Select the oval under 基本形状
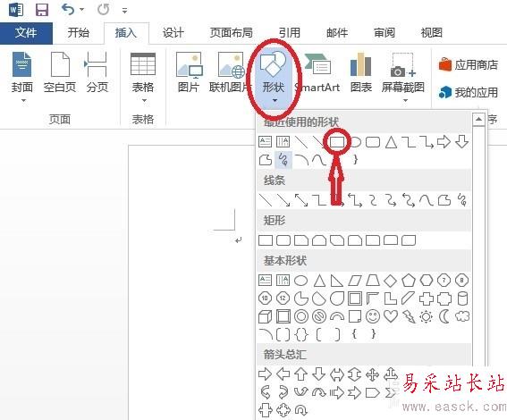The image size is (507, 420). pos(300,281)
